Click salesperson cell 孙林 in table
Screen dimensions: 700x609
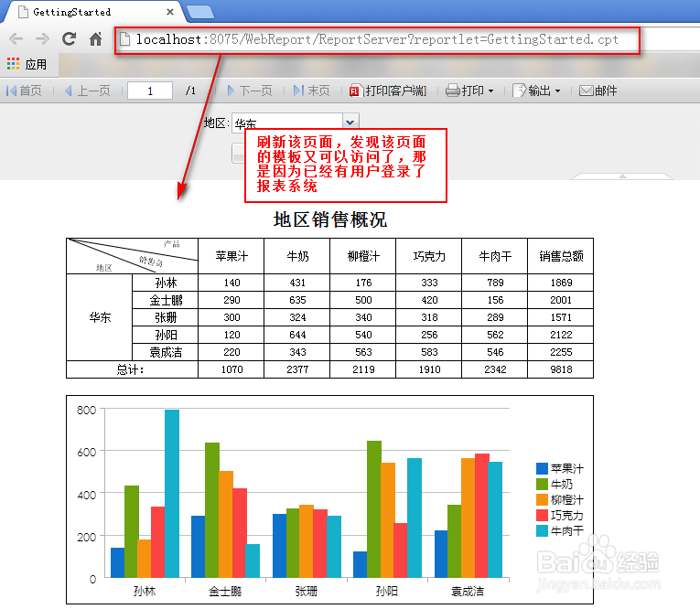coord(166,283)
